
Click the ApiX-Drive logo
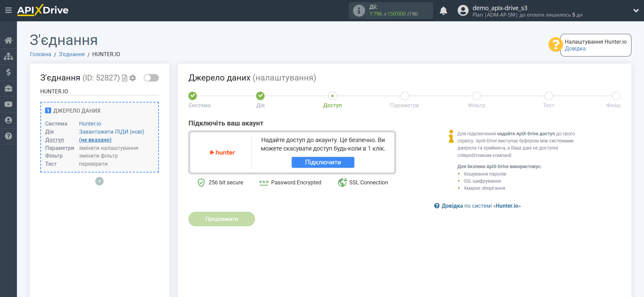(43, 10)
